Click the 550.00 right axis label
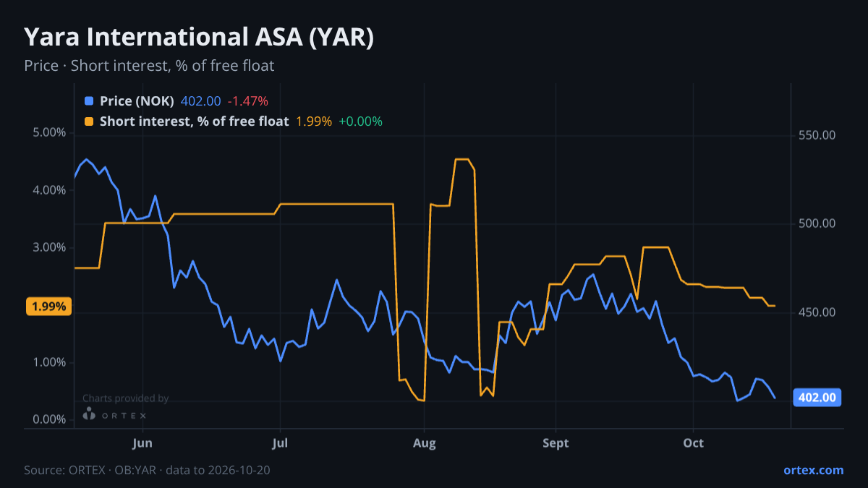 tap(817, 135)
